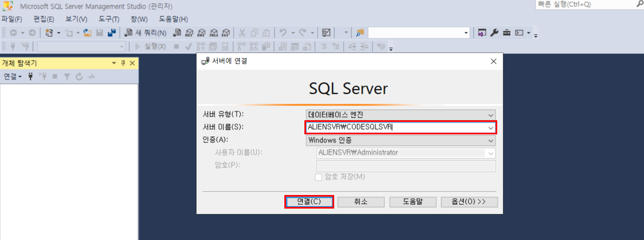Screen dimensions: 644x240
Task: Open the 사용자 이름(U) dropdown
Action: click(x=490, y=153)
